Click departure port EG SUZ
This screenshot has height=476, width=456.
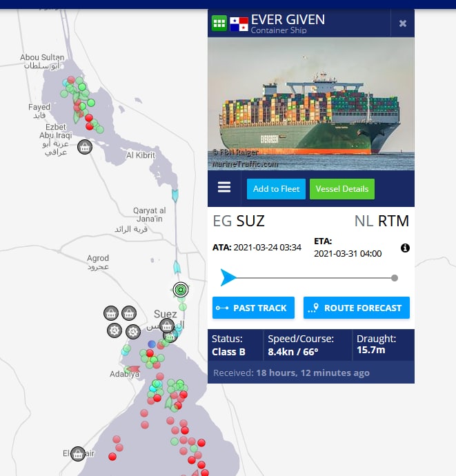pyautogui.click(x=239, y=221)
